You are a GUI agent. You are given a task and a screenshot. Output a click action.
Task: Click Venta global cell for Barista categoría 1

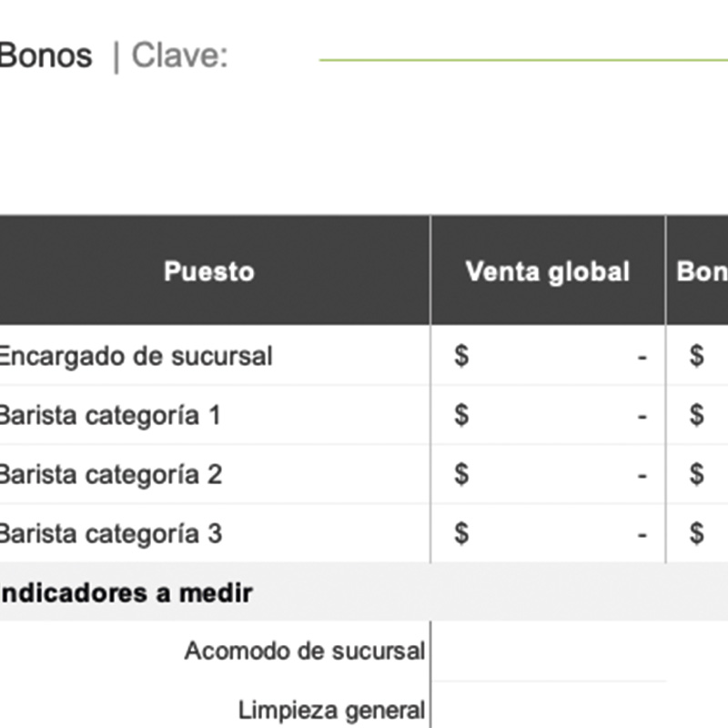(x=548, y=415)
